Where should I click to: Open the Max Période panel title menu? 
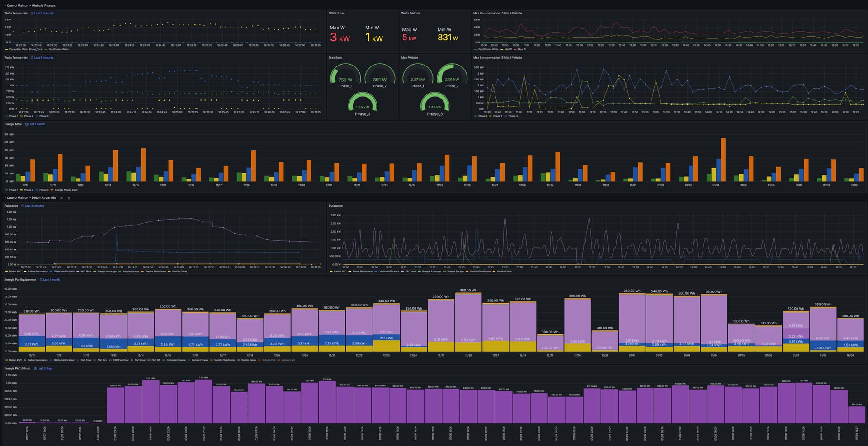[x=410, y=58]
